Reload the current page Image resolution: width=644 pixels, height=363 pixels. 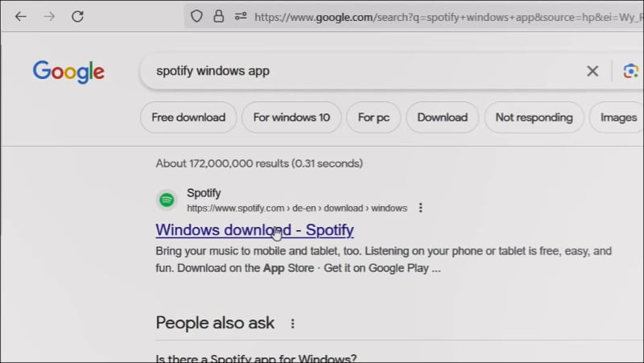pos(77,17)
